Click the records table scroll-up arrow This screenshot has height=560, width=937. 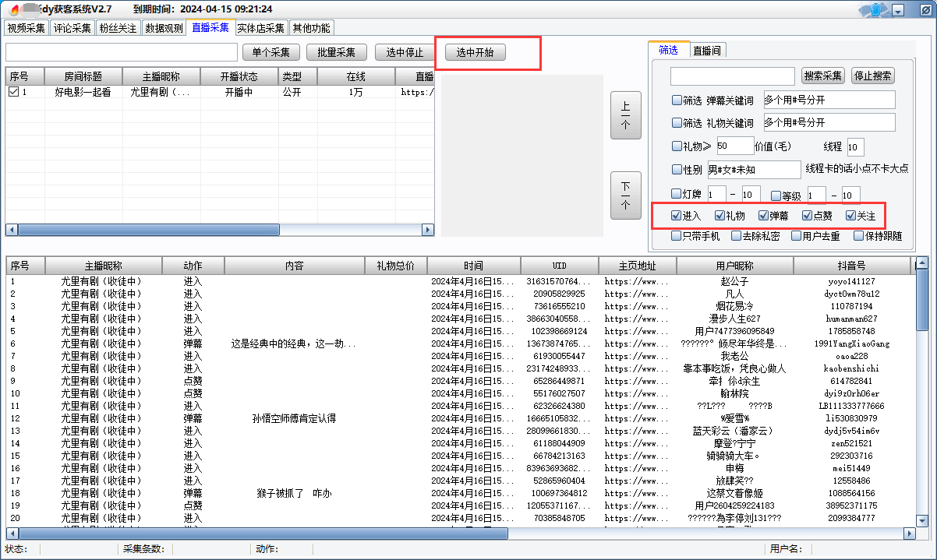[x=922, y=262]
